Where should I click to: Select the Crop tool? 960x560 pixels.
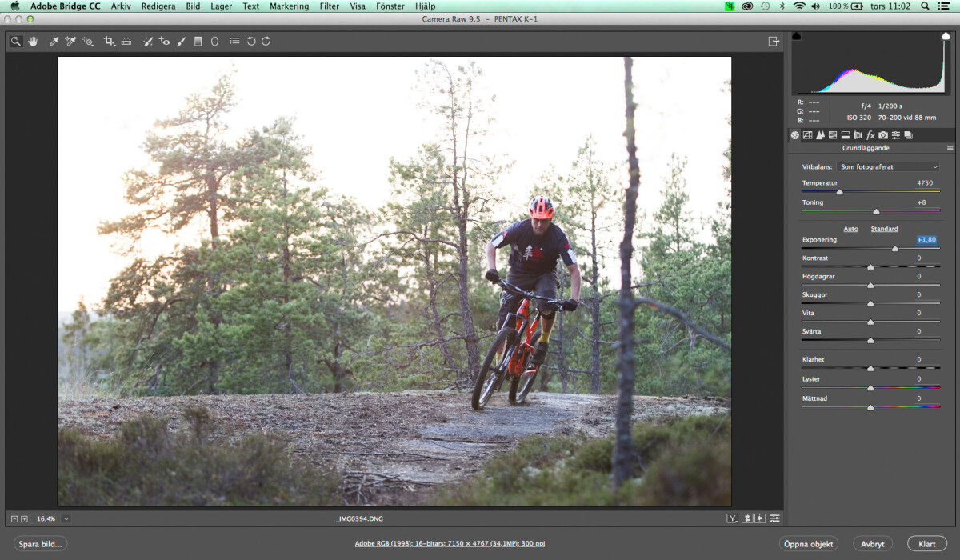pyautogui.click(x=109, y=41)
